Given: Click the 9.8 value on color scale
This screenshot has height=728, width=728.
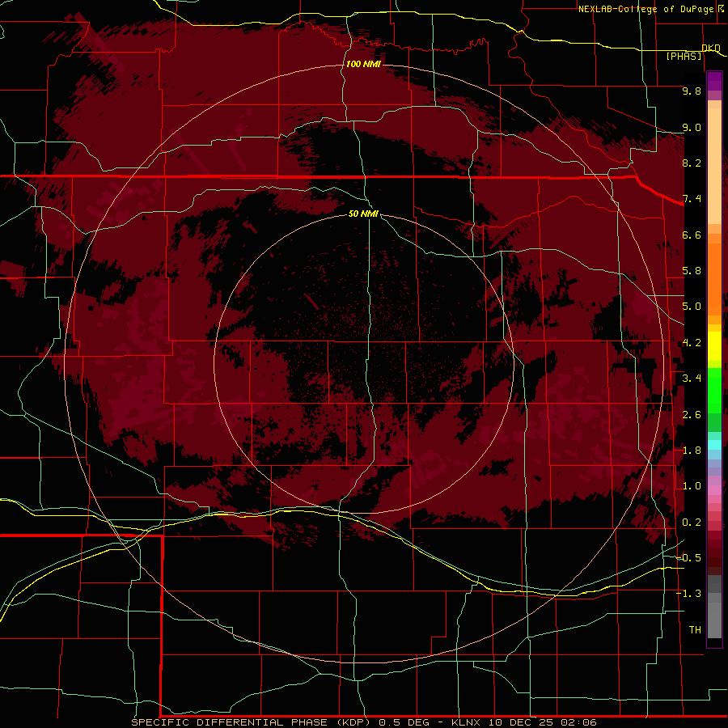Looking at the screenshot, I should [x=692, y=91].
